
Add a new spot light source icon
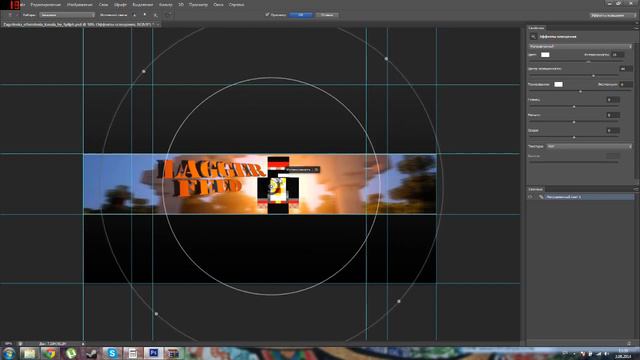135,15
